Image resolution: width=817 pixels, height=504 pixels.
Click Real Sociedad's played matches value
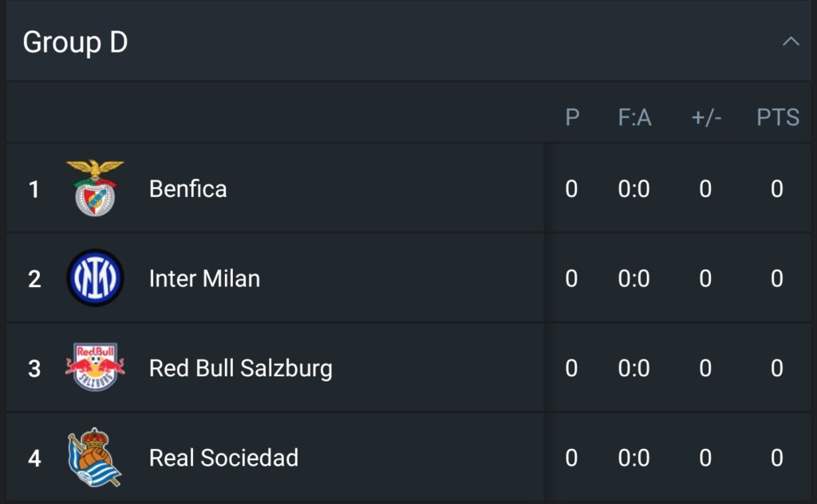point(571,458)
